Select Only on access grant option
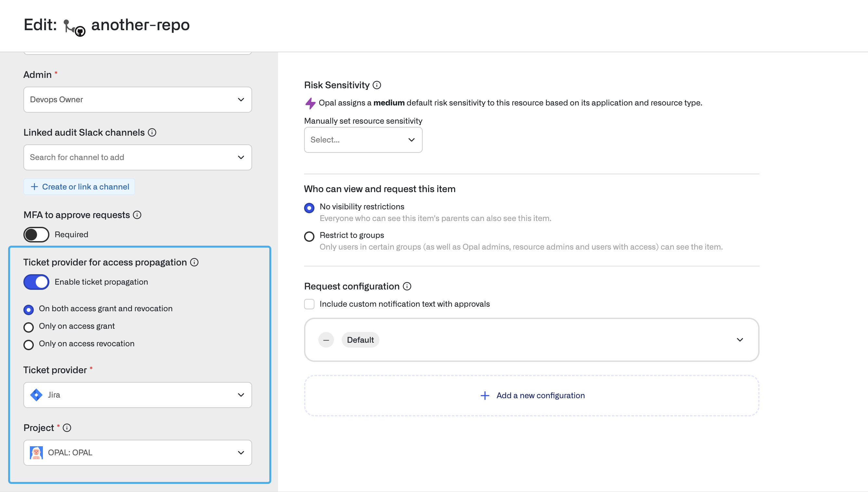The width and height of the screenshot is (868, 492). click(29, 327)
